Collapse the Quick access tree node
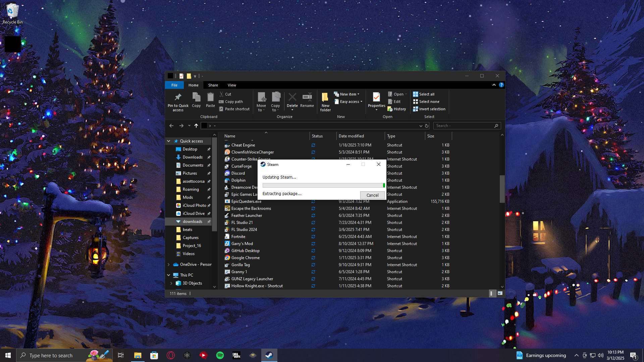 (x=169, y=141)
